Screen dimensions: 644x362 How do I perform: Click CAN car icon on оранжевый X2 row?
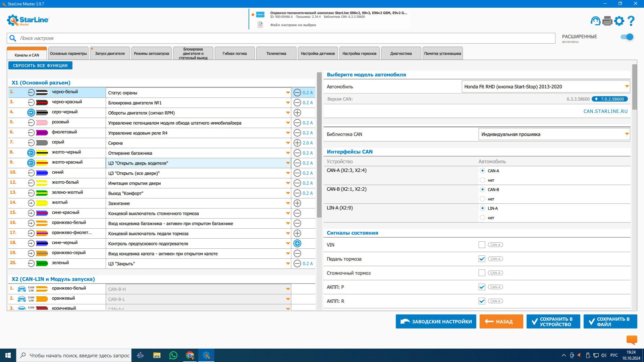[x=22, y=299]
